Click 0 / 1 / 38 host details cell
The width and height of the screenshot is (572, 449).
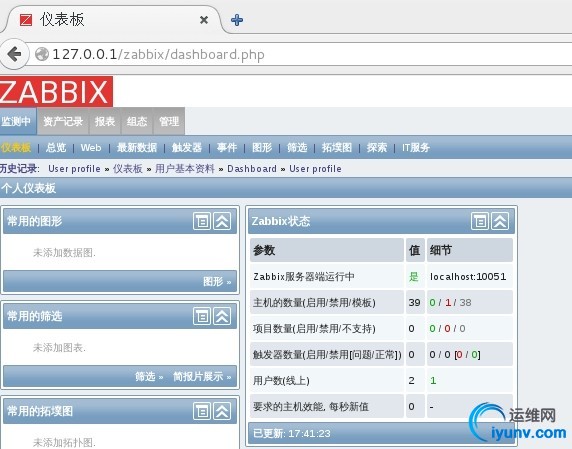click(451, 302)
